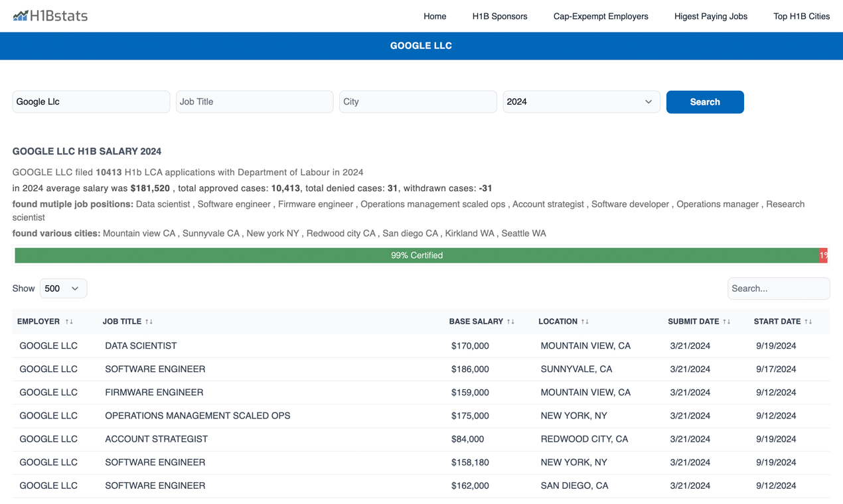Click the $186,000 salary cell
Image resolution: width=843 pixels, height=504 pixels.
pos(470,369)
